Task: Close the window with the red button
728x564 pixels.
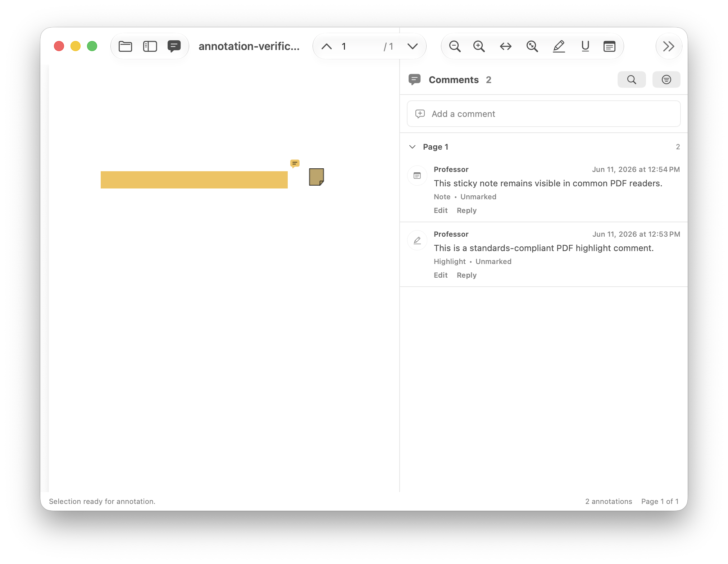Action: [59, 46]
